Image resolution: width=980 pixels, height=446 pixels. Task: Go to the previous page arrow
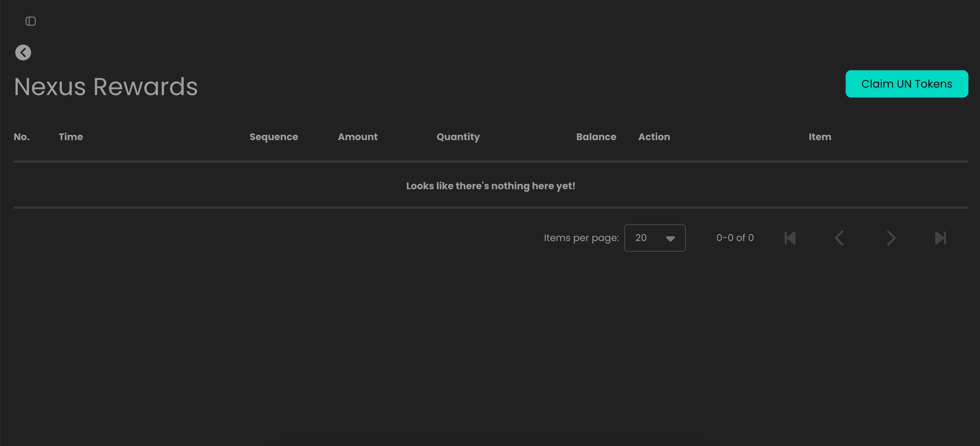(840, 238)
